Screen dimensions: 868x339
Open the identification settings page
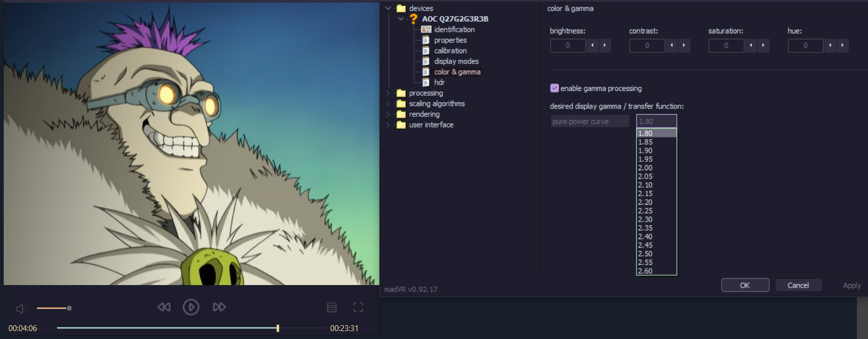pyautogui.click(x=454, y=30)
